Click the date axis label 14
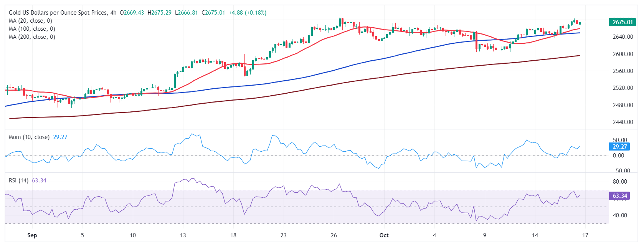 pyautogui.click(x=535, y=235)
